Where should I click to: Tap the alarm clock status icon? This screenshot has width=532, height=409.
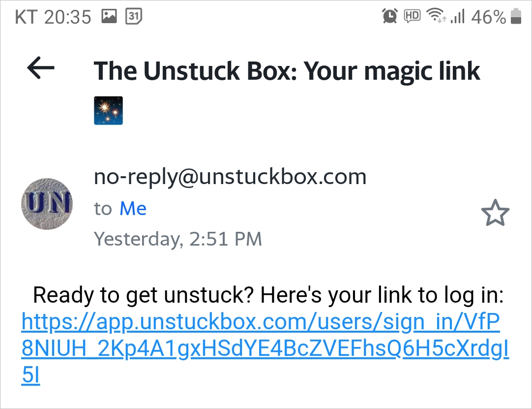click(389, 16)
